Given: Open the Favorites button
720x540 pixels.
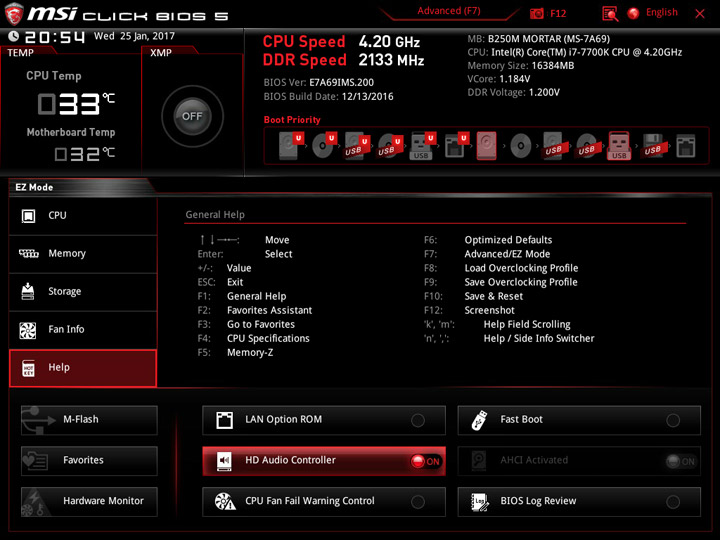Looking at the screenshot, I should point(89,461).
